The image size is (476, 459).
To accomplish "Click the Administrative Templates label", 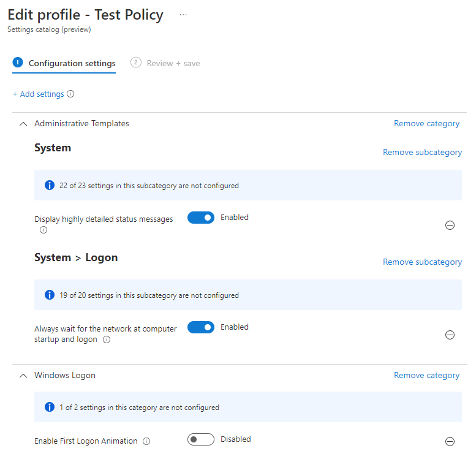I will [81, 123].
